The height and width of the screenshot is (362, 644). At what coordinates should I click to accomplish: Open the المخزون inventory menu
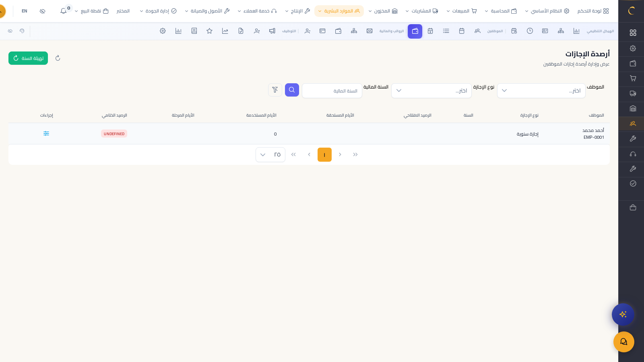(x=383, y=11)
